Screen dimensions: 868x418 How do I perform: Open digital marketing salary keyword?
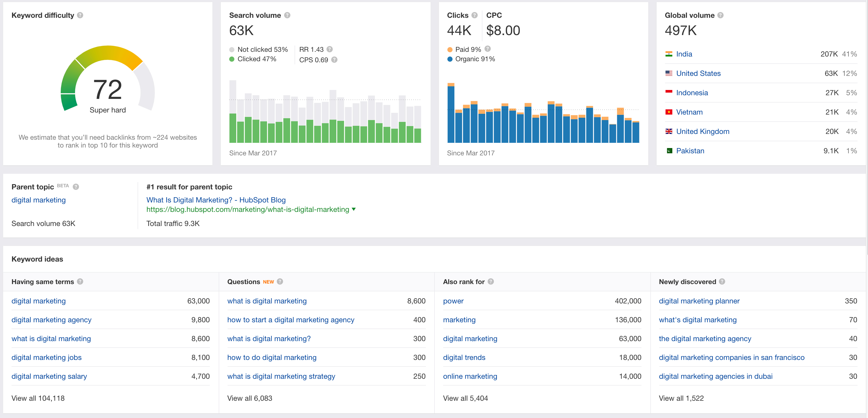point(49,376)
